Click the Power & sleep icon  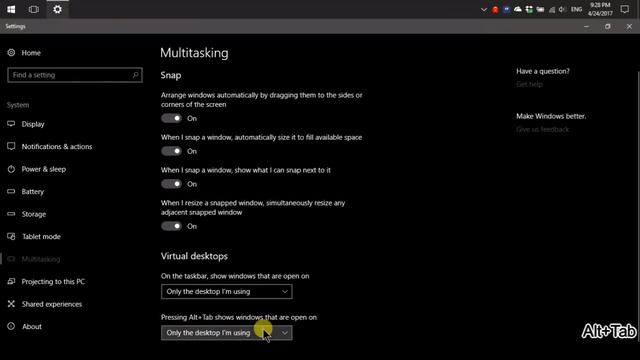point(11,169)
